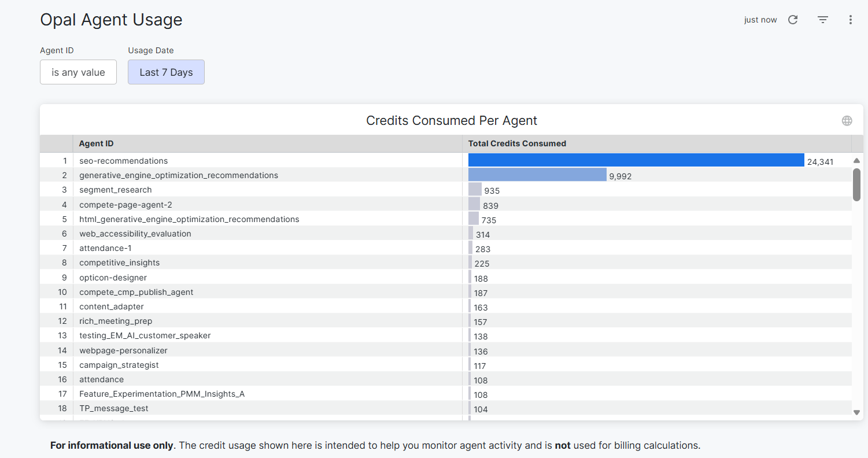Screen dimensions: 868x458
Task: Click the TP_message_test agent row
Action: point(114,408)
